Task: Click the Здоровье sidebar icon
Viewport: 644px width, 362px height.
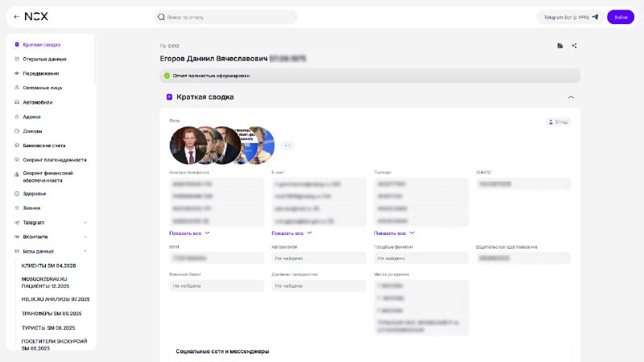Action: [x=17, y=193]
